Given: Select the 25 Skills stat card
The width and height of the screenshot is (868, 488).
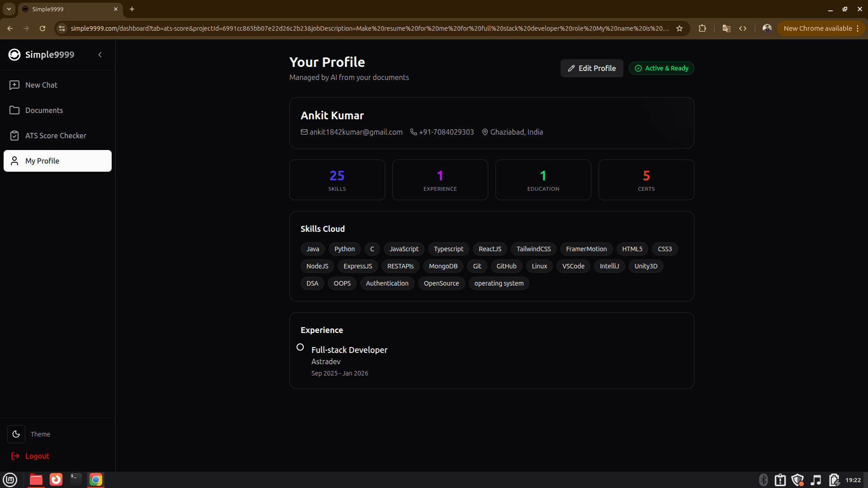Looking at the screenshot, I should point(337,180).
